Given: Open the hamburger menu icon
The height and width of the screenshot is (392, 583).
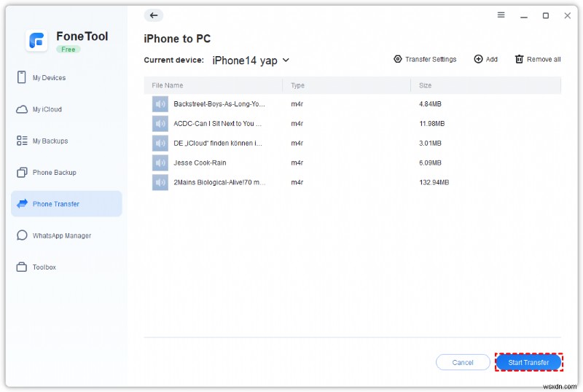Looking at the screenshot, I should [501, 15].
